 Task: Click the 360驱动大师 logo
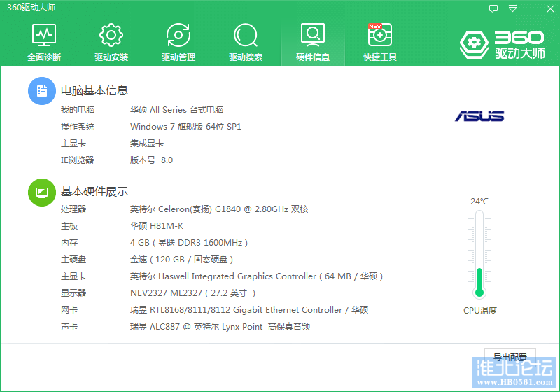tap(502, 45)
